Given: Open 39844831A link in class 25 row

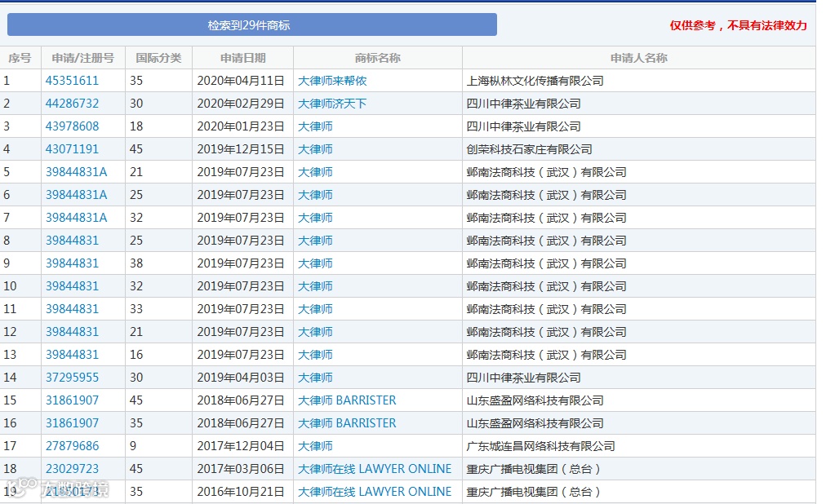Looking at the screenshot, I should [x=76, y=195].
